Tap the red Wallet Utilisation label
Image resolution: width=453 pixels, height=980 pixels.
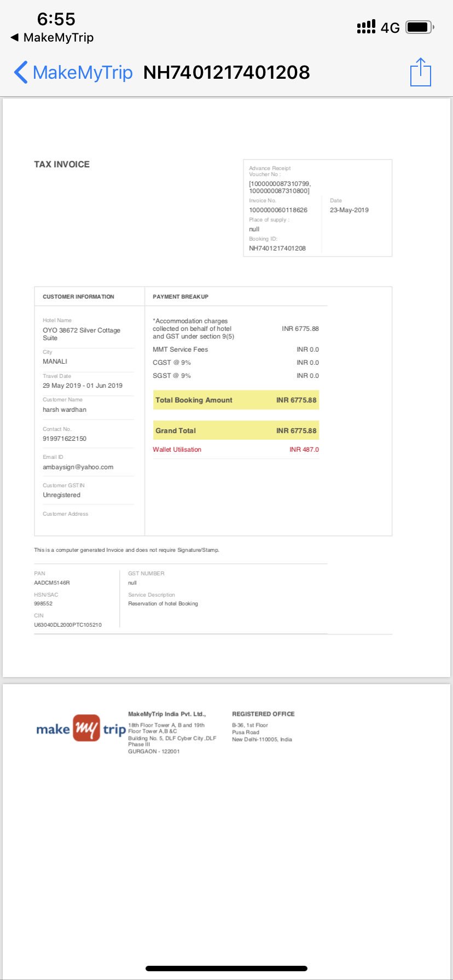(x=177, y=450)
